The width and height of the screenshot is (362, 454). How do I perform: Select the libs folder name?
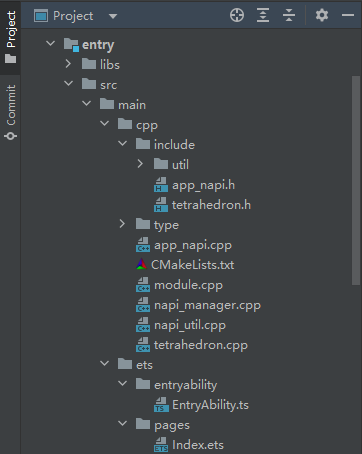tap(110, 64)
